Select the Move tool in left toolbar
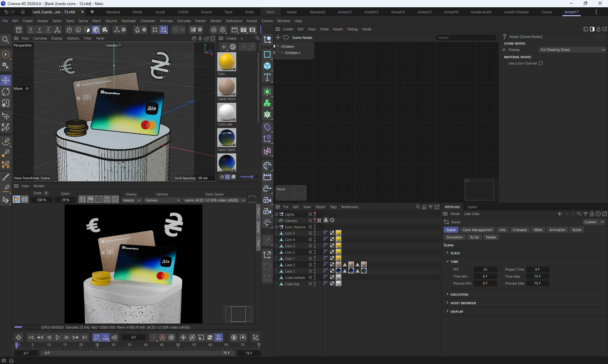 pos(6,80)
